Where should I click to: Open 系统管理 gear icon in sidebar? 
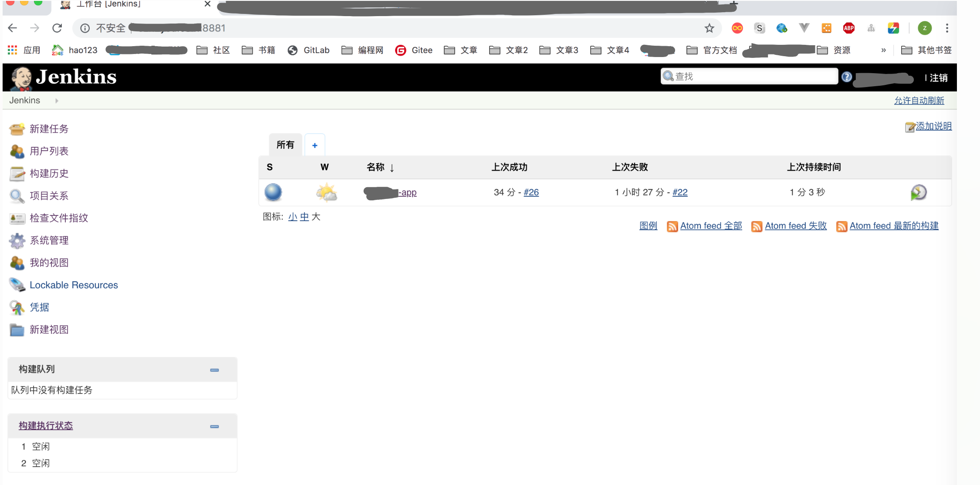[17, 240]
